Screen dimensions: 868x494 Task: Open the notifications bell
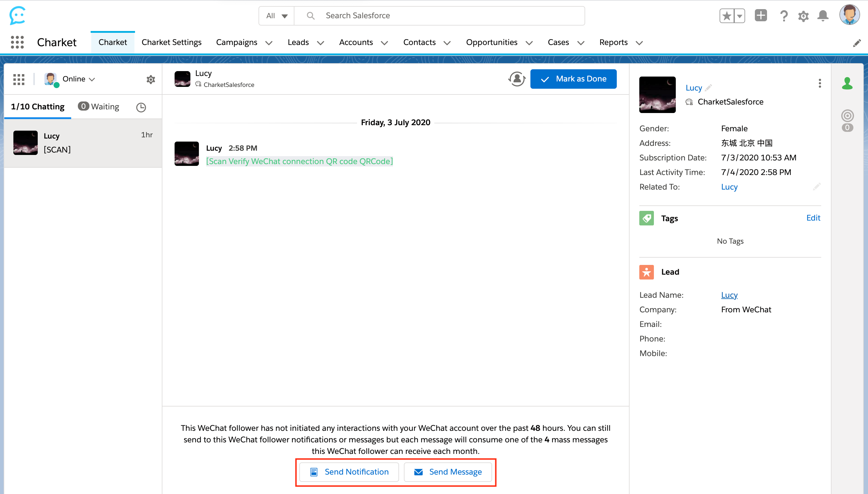click(x=822, y=16)
